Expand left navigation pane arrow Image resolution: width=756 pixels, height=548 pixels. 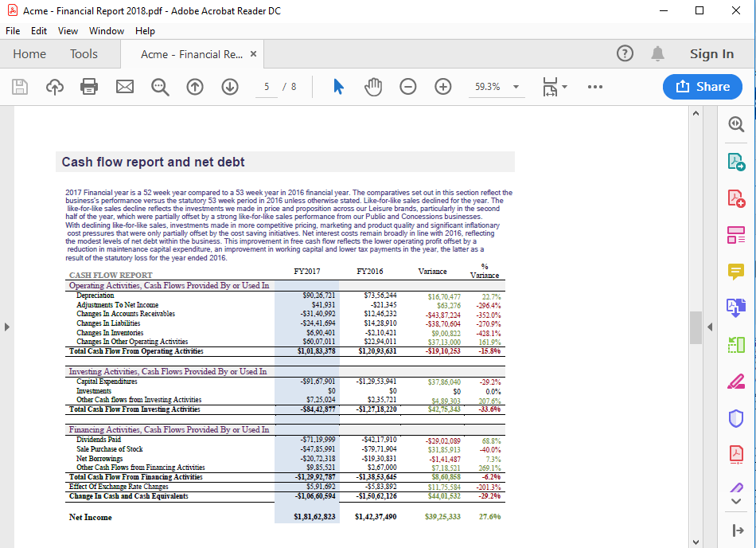pyautogui.click(x=6, y=327)
